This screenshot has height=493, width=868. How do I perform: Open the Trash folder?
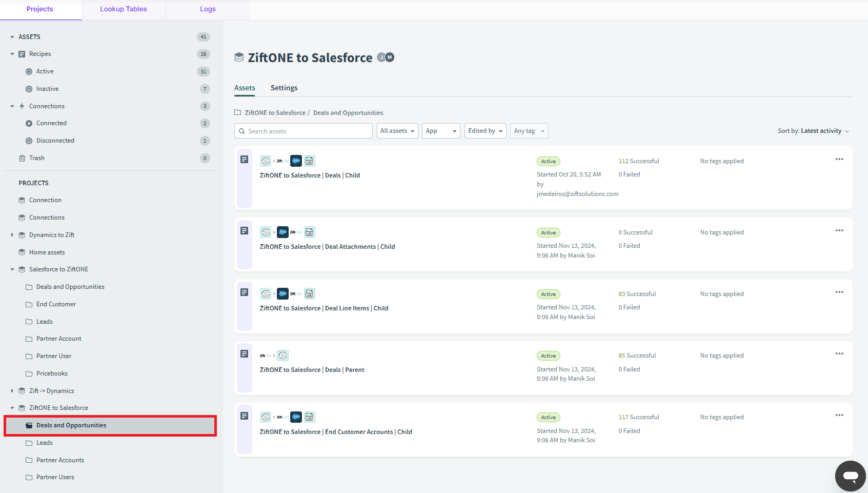click(36, 158)
